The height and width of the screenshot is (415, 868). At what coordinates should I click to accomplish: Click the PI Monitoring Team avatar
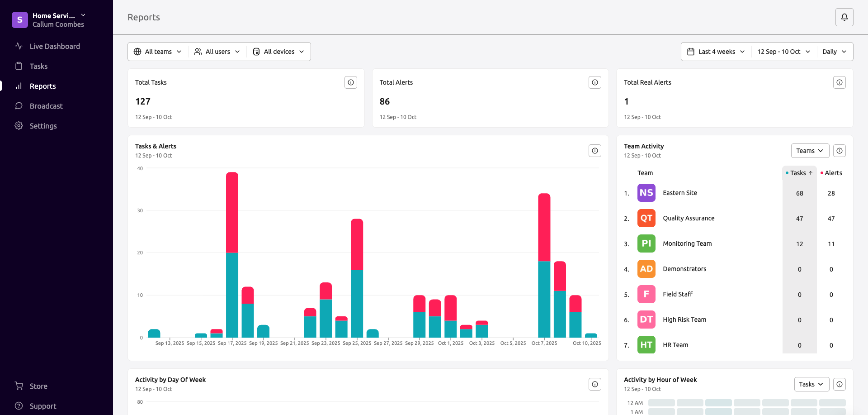tap(646, 243)
